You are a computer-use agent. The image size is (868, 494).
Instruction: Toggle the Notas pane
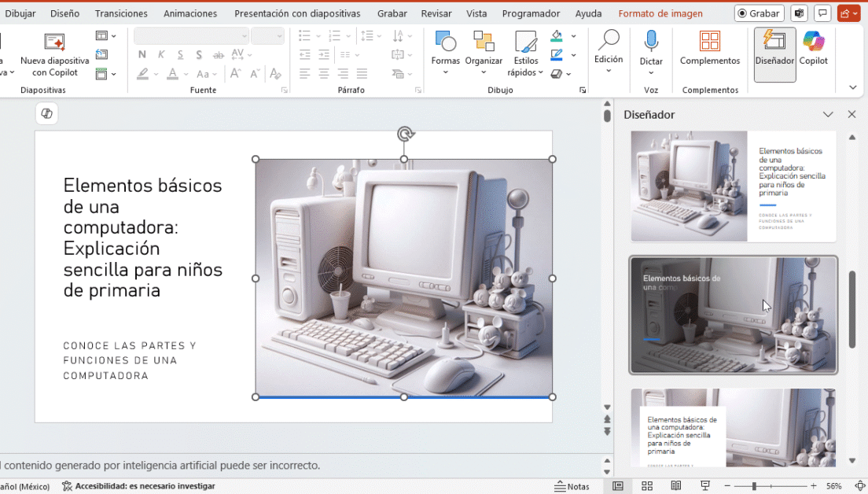click(572, 486)
